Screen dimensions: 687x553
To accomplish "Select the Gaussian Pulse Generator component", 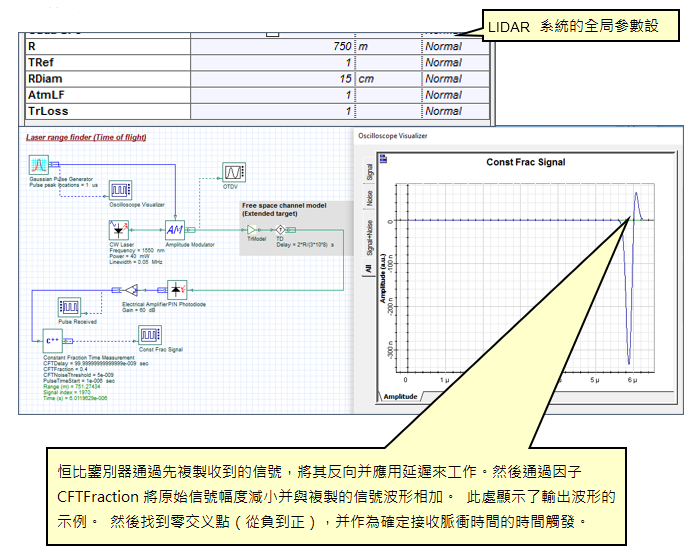I will (x=39, y=165).
